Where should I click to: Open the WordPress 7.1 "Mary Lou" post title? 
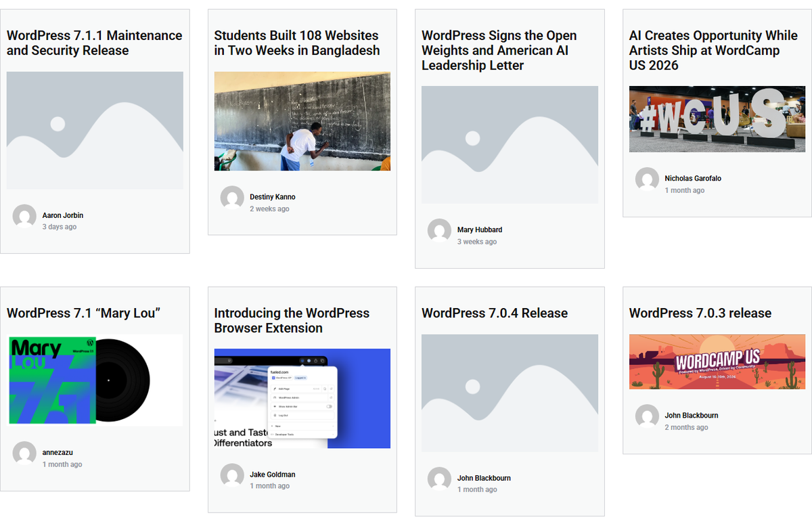pyautogui.click(x=83, y=313)
